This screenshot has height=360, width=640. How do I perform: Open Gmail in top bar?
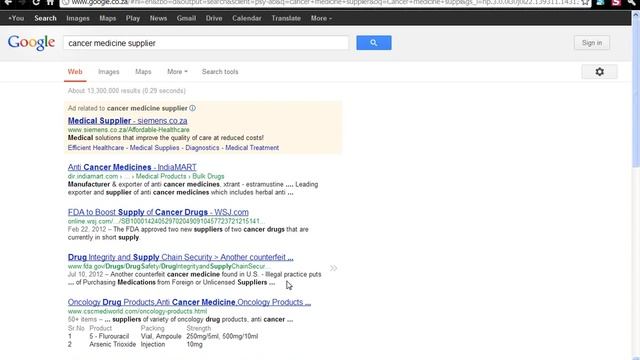186,18
